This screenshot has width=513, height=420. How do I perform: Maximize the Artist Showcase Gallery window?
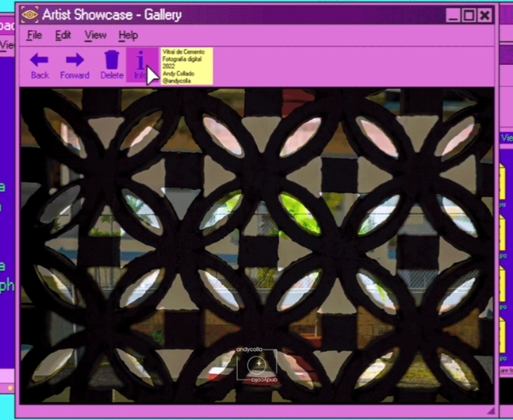469,15
